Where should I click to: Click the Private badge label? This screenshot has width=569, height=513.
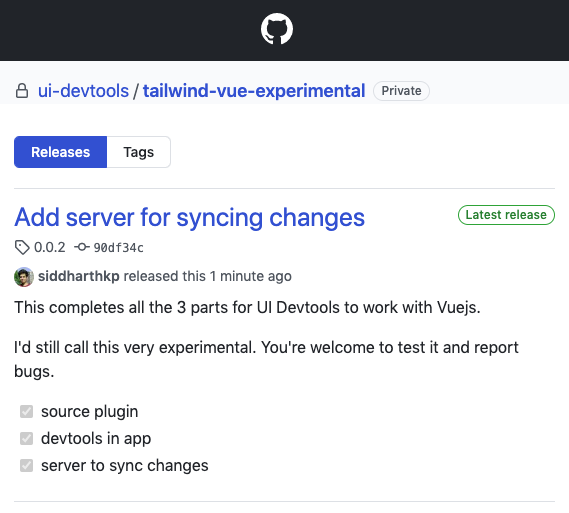click(401, 91)
